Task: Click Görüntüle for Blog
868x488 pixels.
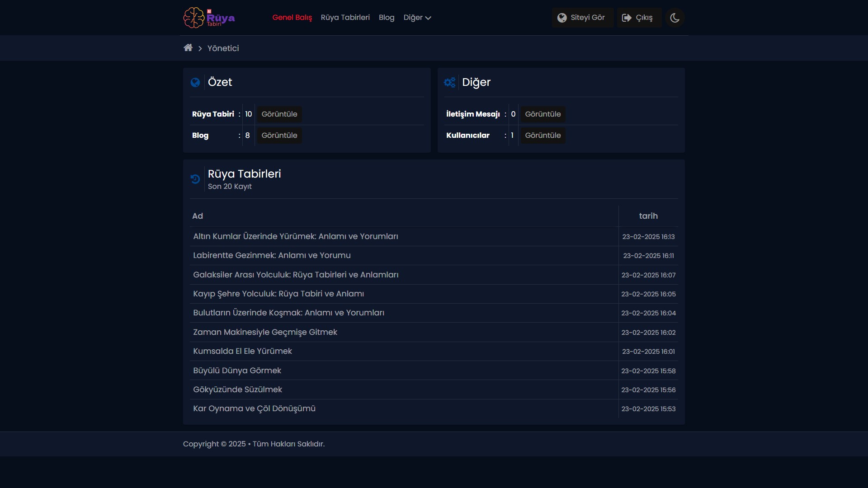Action: [x=279, y=136]
